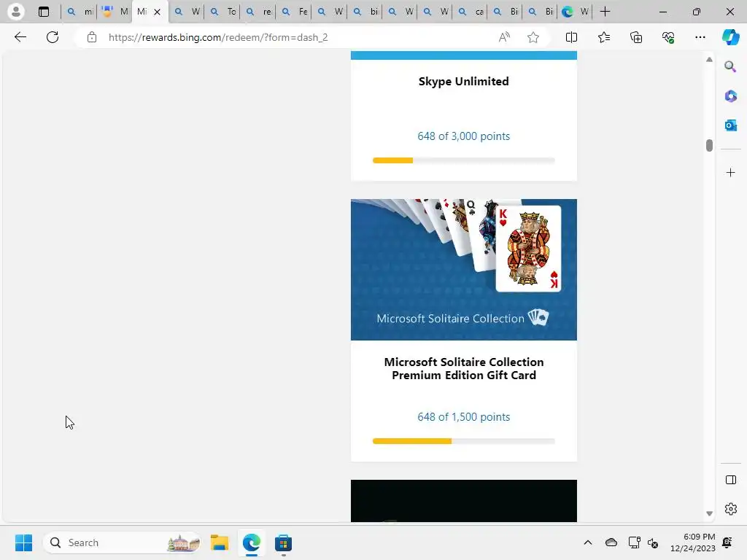
Task: Open Microsoft Store from taskbar
Action: (x=283, y=542)
